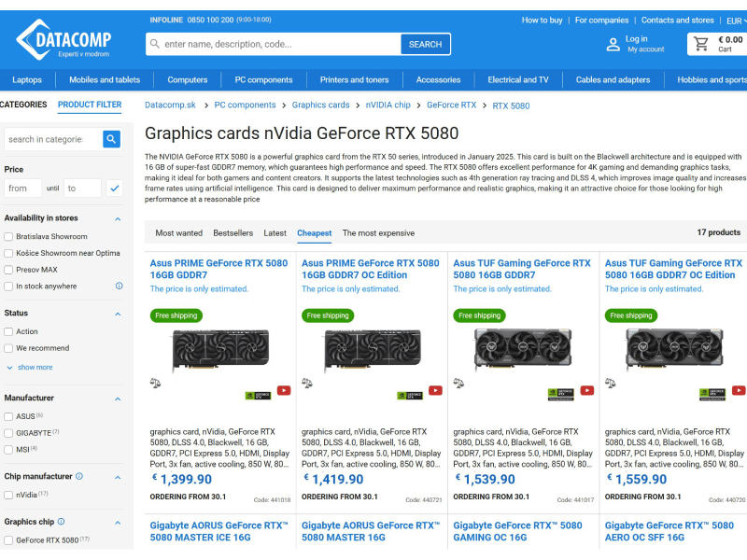Collapse the Status filter section

coord(118,315)
